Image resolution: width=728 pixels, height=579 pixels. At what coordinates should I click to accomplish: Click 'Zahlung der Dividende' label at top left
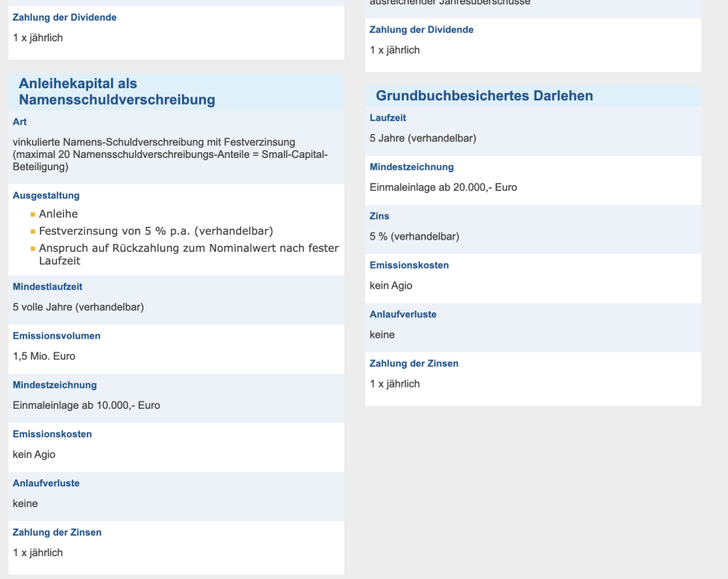click(65, 18)
